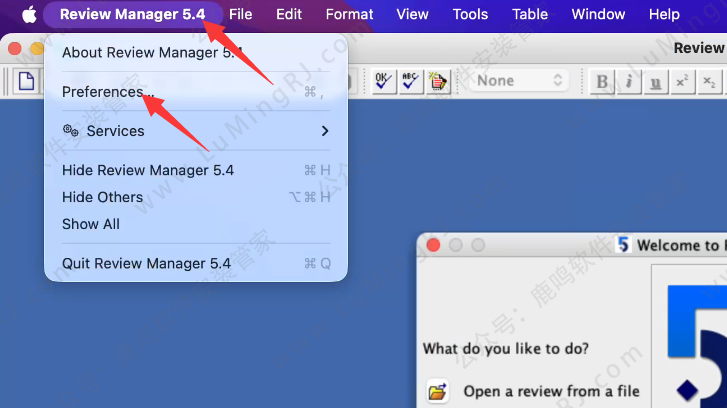
Task: Open the Format menu
Action: (x=349, y=15)
